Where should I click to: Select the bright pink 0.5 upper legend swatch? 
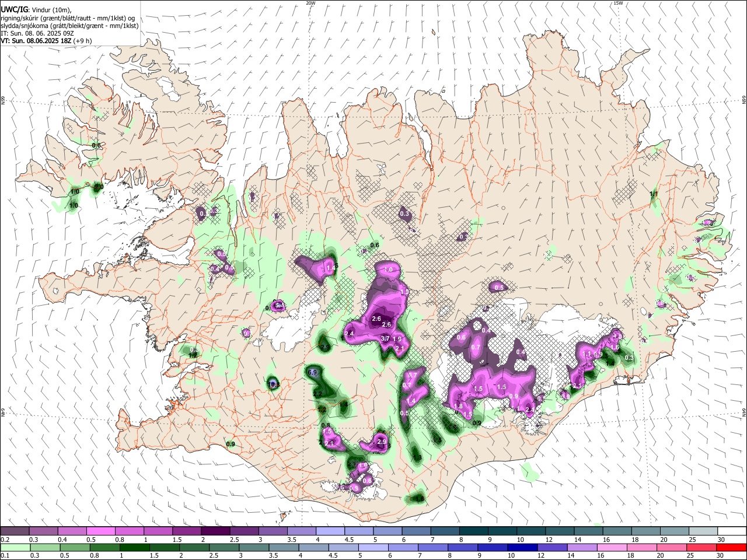pos(100,531)
